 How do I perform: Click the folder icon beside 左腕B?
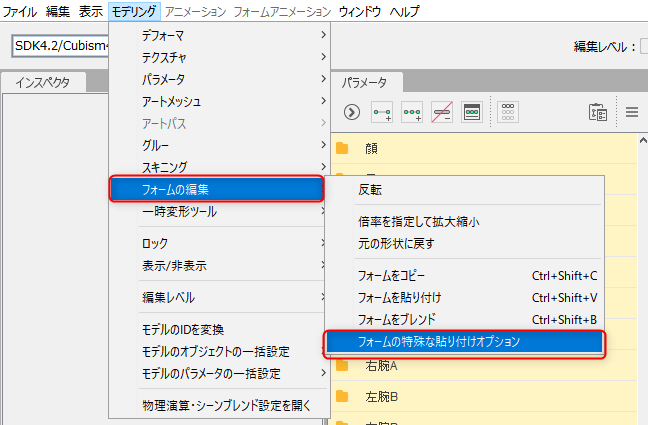coord(342,396)
